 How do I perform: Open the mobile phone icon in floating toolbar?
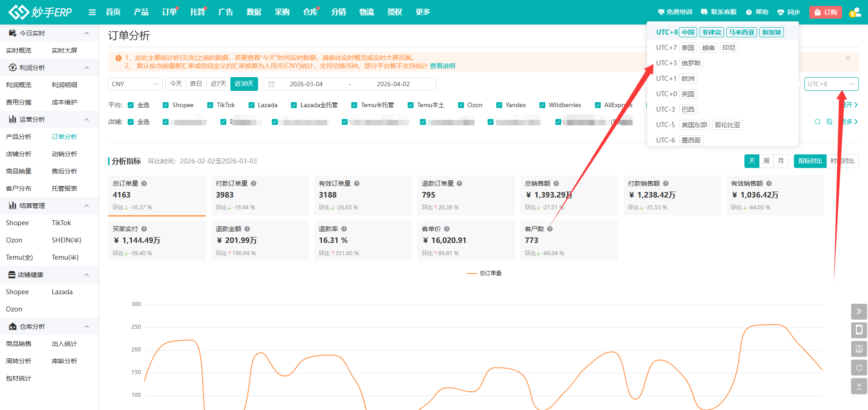pos(859,330)
